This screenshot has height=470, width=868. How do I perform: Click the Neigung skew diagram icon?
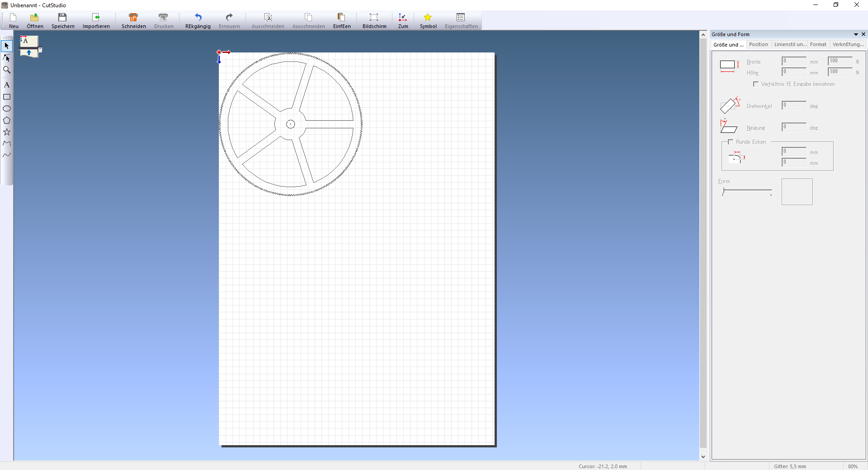pyautogui.click(x=729, y=126)
